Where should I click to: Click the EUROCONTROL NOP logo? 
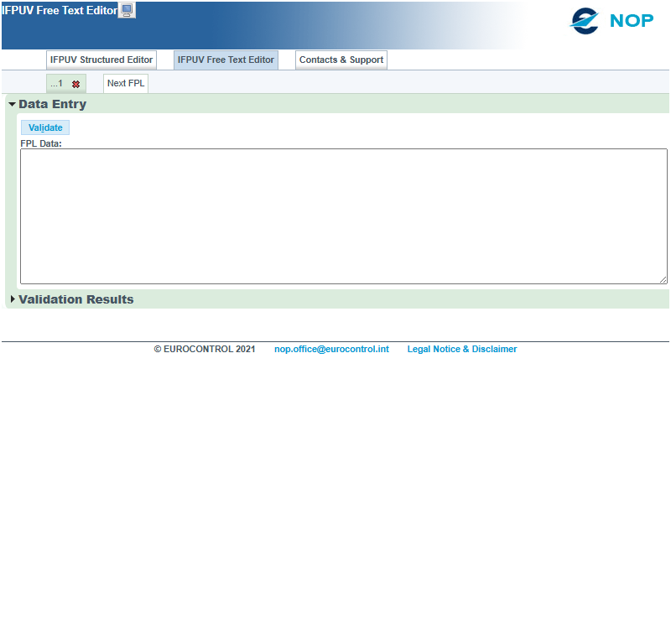point(612,21)
